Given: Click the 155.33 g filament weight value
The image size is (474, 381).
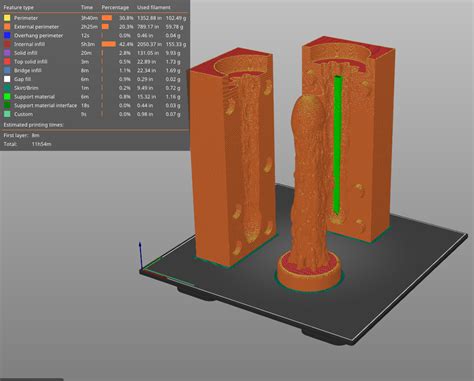Looking at the screenshot, I should [176, 44].
